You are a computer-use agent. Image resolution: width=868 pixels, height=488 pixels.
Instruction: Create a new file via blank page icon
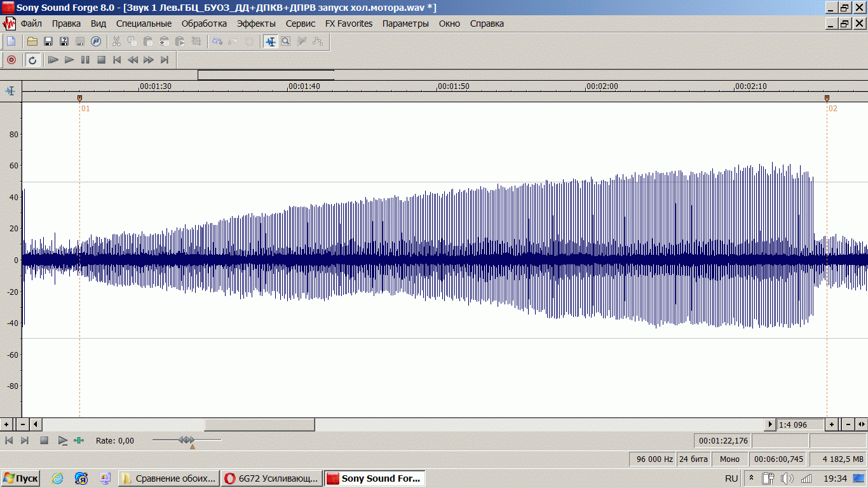click(11, 41)
